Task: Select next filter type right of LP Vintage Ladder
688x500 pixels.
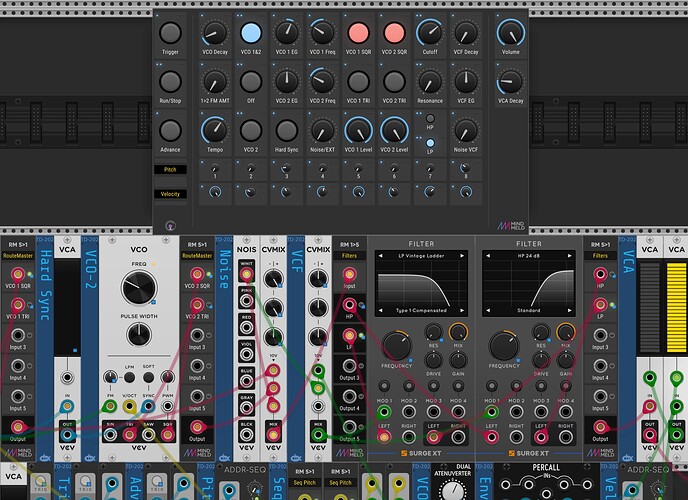Action: click(x=462, y=256)
